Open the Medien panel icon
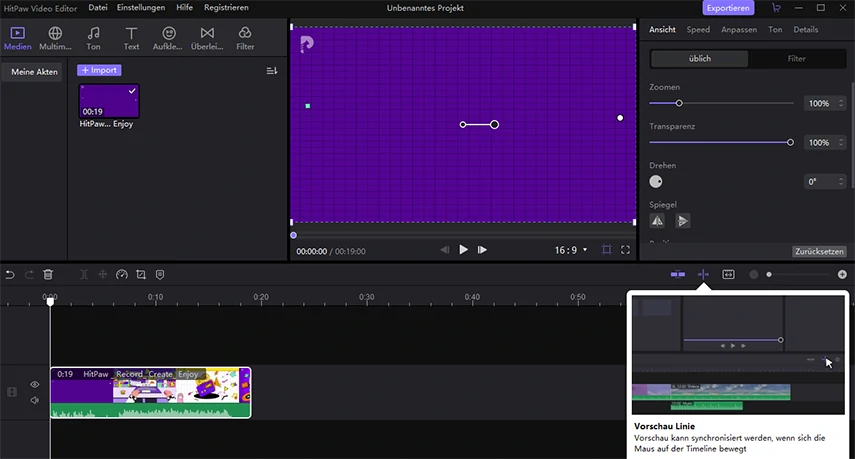 tap(17, 38)
